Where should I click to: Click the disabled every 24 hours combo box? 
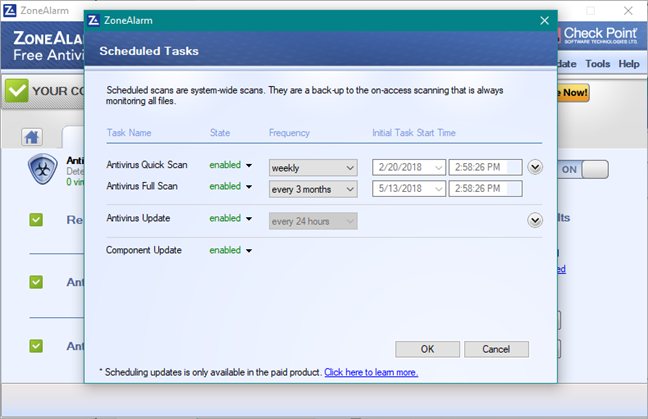pos(313,221)
